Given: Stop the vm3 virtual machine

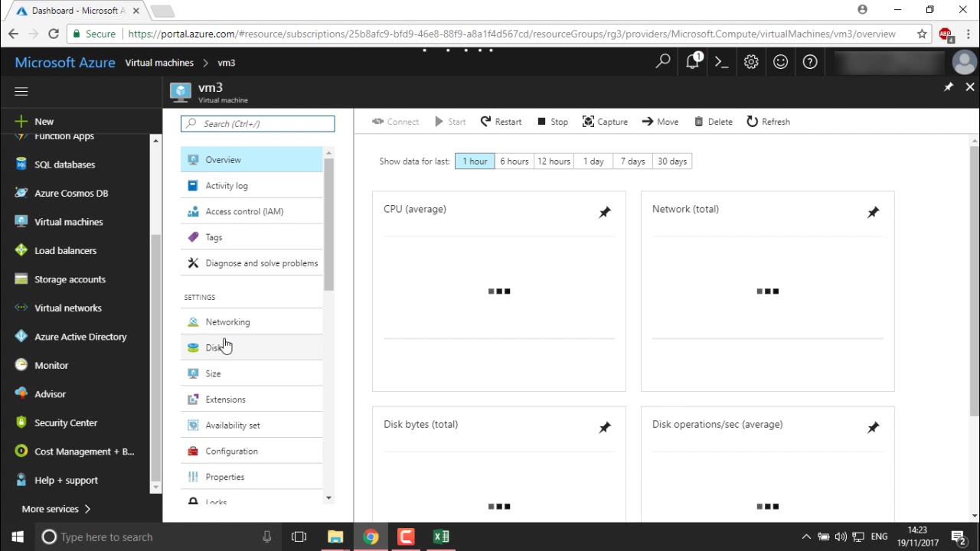Looking at the screenshot, I should (552, 122).
